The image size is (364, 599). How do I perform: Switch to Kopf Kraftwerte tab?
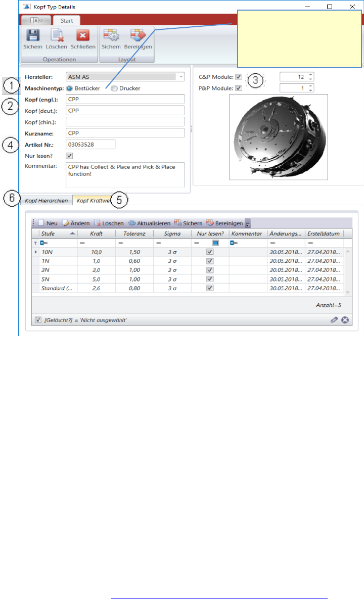pyautogui.click(x=93, y=201)
